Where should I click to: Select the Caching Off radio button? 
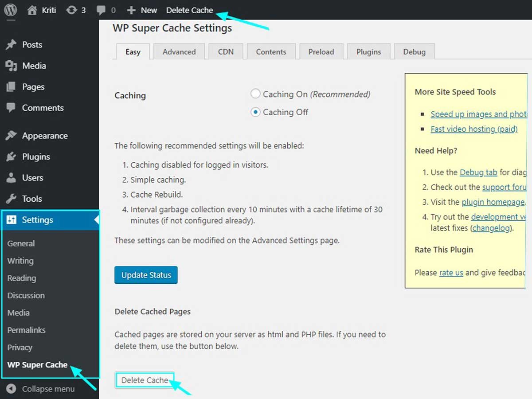click(255, 112)
